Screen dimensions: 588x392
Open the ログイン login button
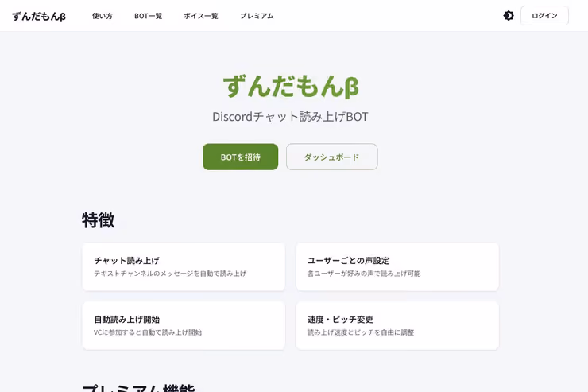coord(544,16)
